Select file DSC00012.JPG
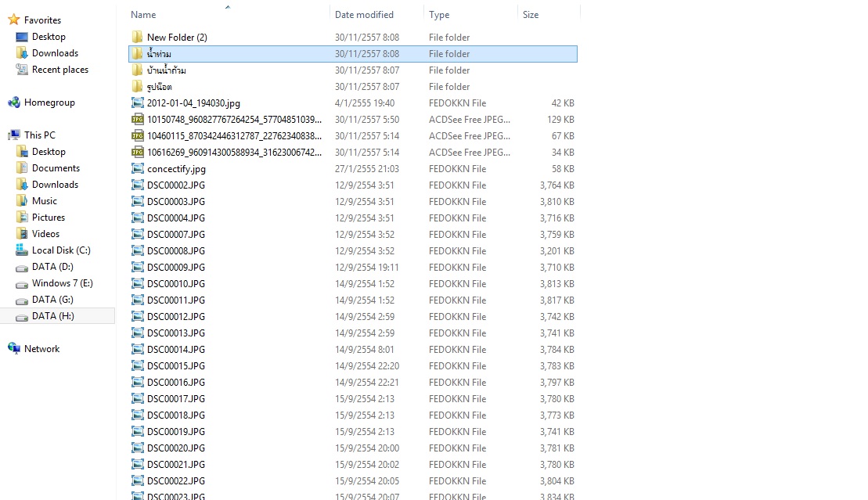This screenshot has height=500, width=868. pos(353,317)
